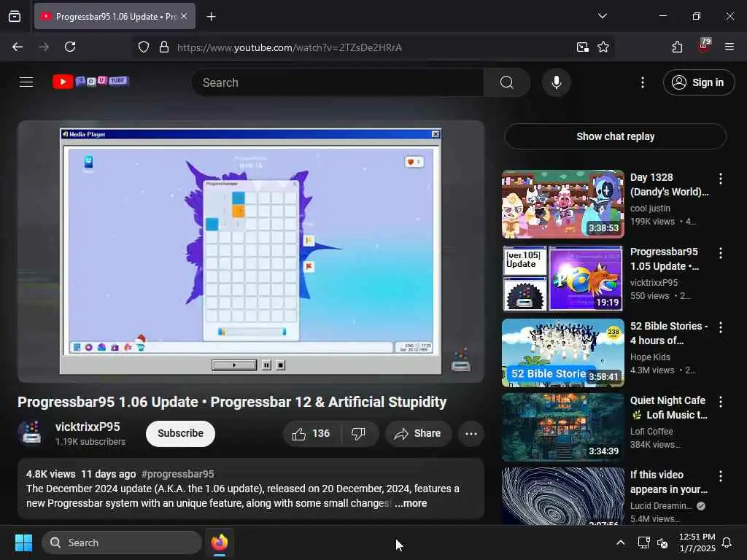Open the vicktrixxP95 channel name link

click(88, 427)
